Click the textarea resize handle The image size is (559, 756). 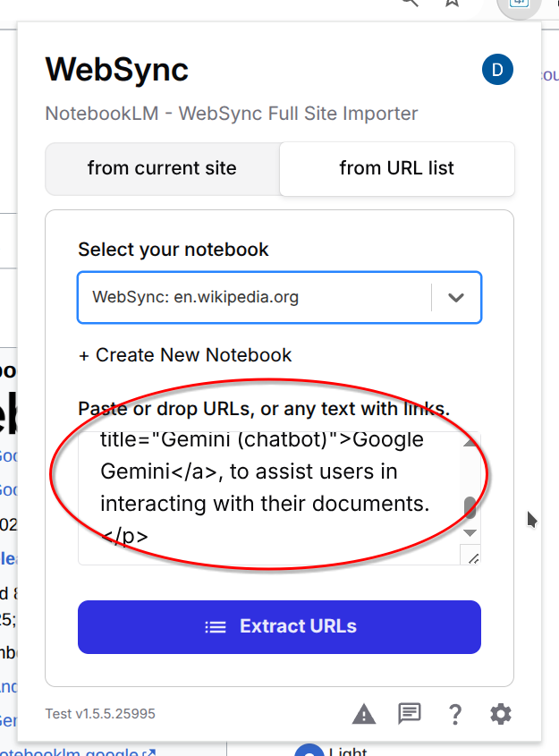coord(473,556)
